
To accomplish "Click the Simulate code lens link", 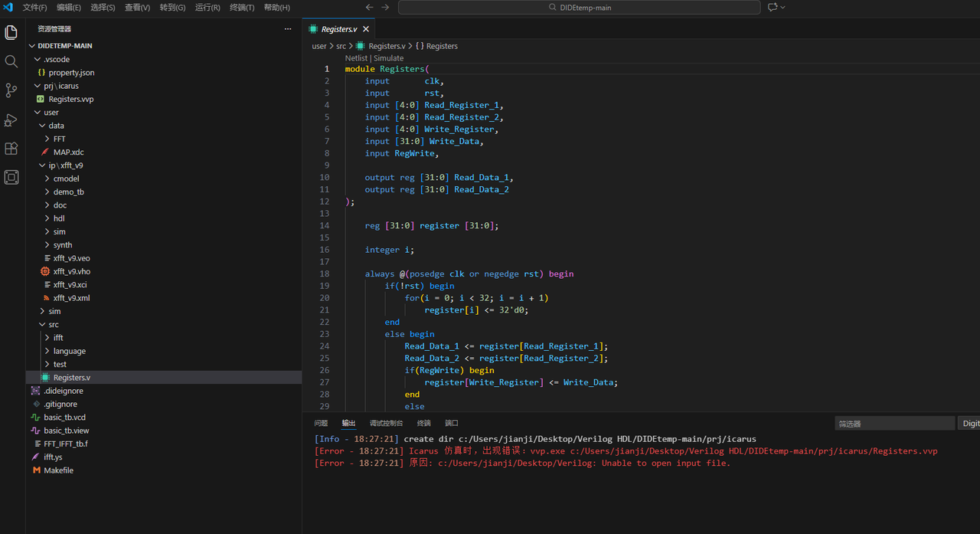I will 388,58.
